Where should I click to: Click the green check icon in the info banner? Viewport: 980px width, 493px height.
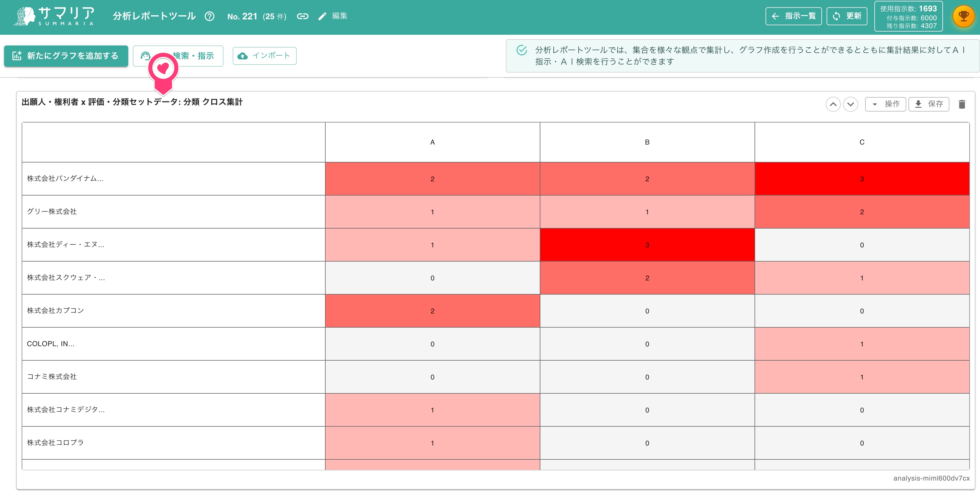click(x=522, y=50)
